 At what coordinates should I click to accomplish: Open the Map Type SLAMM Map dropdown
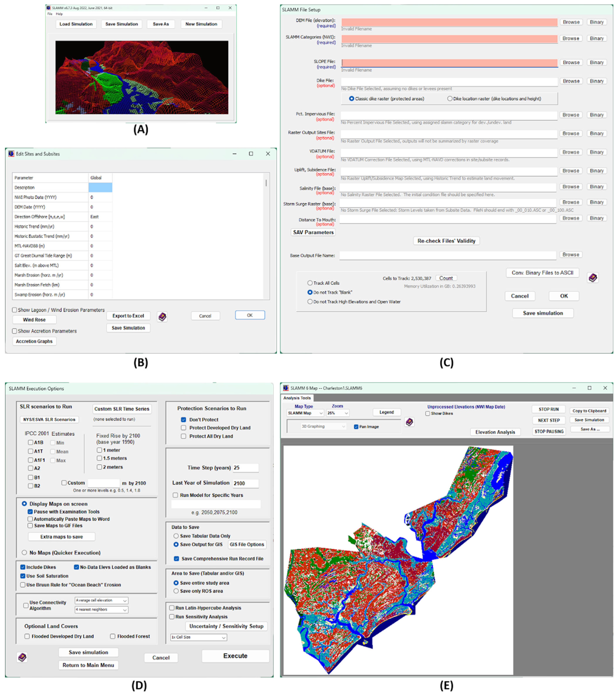[305, 413]
